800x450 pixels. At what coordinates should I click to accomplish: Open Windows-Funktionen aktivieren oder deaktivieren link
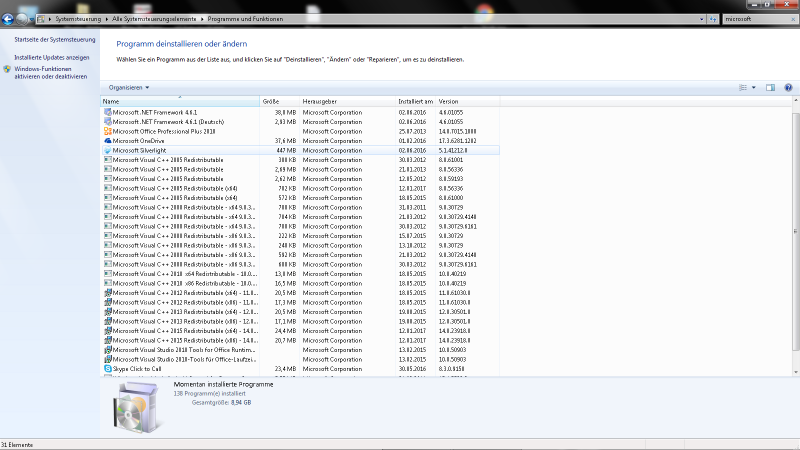tap(51, 73)
